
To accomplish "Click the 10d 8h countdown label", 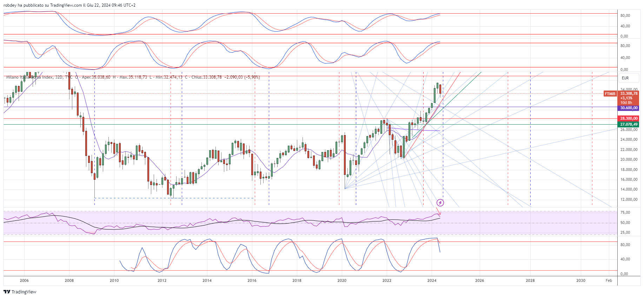I will (626, 102).
